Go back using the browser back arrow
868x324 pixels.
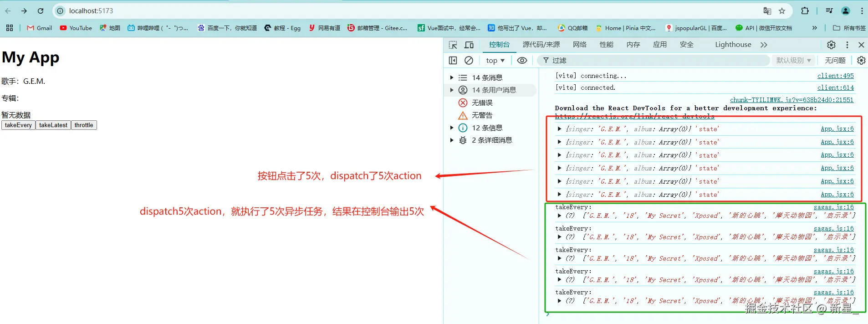click(8, 11)
